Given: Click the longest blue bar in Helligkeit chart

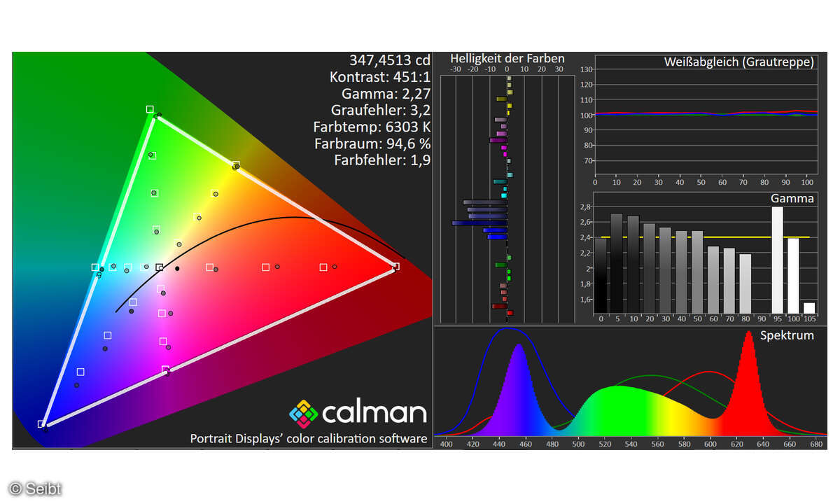Looking at the screenshot, I should tap(479, 223).
